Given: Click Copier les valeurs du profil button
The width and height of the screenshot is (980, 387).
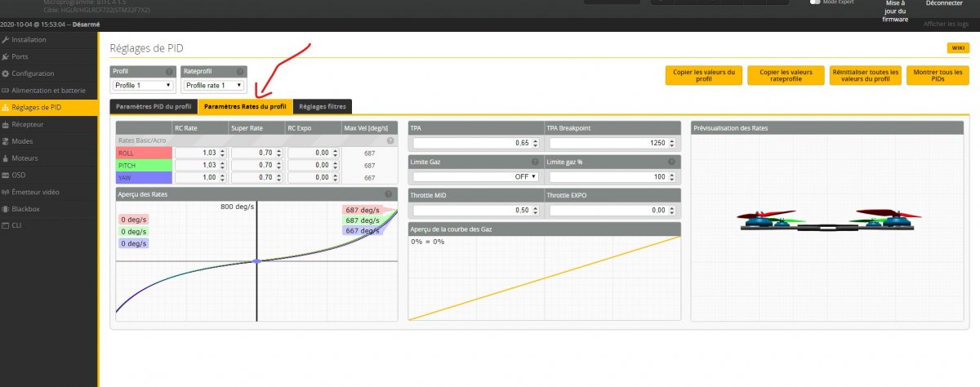Looking at the screenshot, I should click(703, 75).
